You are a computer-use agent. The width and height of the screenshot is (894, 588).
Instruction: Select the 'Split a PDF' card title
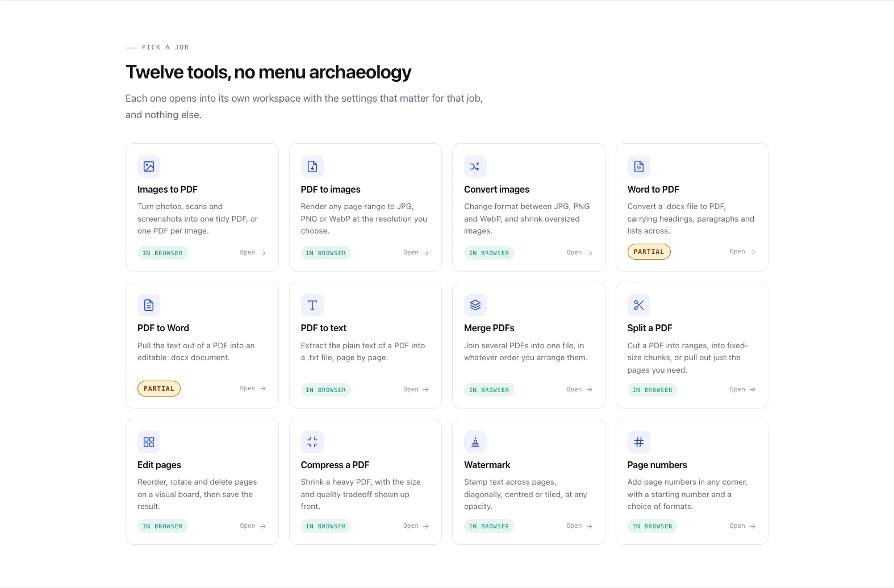click(650, 328)
